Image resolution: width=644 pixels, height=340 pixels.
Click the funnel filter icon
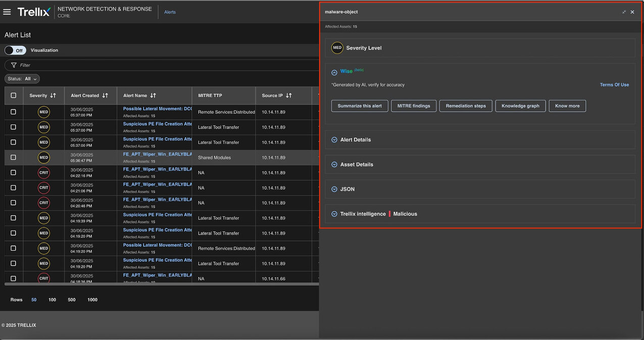(x=14, y=65)
